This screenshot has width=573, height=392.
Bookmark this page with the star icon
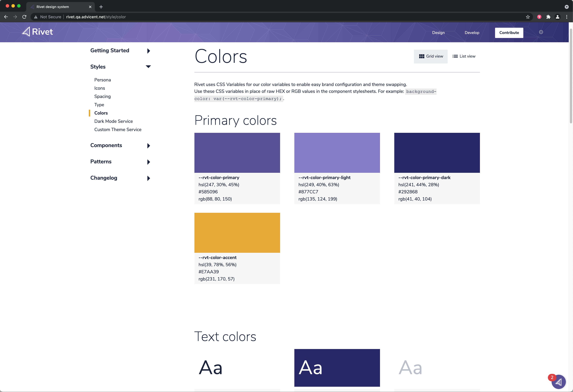point(528,17)
